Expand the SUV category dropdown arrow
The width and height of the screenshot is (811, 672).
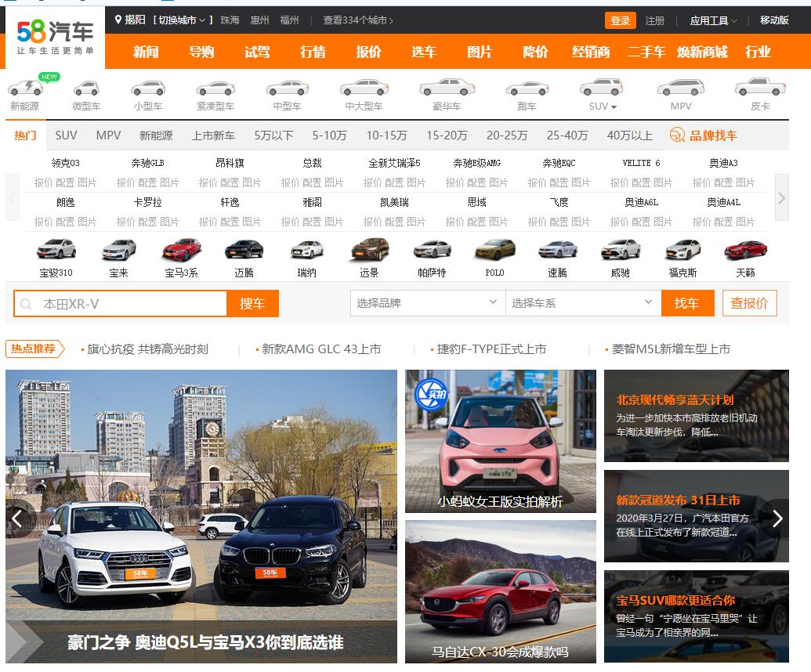(x=614, y=107)
